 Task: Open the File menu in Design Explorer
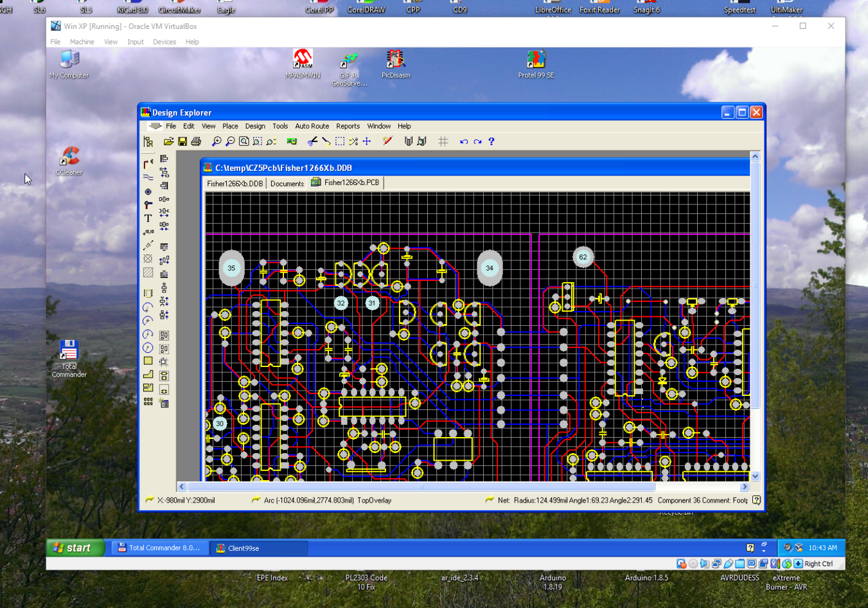point(171,126)
